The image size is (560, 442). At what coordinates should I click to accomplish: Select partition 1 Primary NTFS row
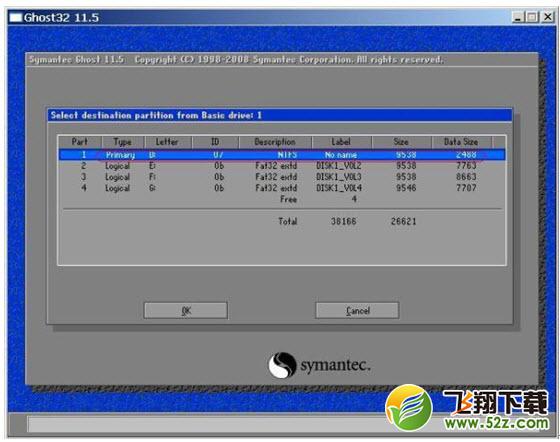(282, 155)
